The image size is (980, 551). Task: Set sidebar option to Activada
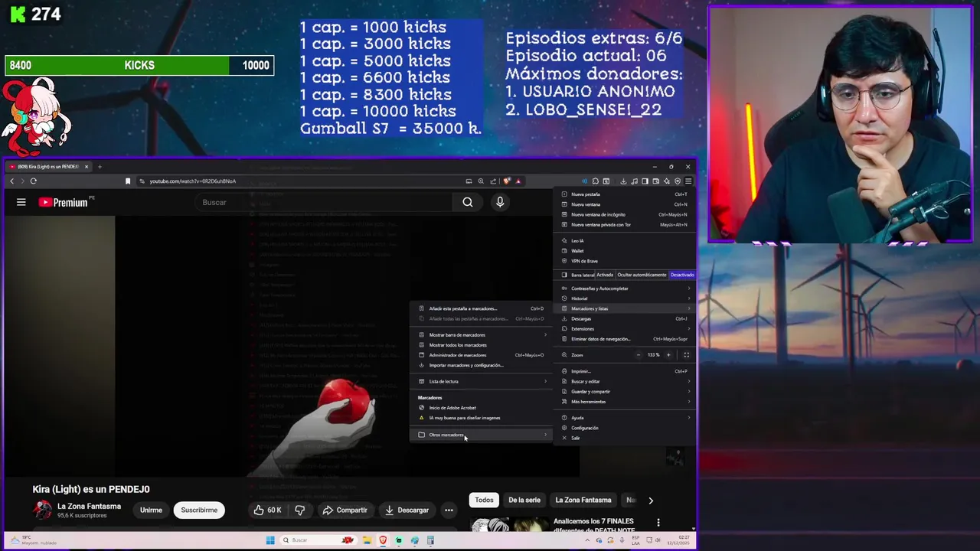pyautogui.click(x=605, y=275)
